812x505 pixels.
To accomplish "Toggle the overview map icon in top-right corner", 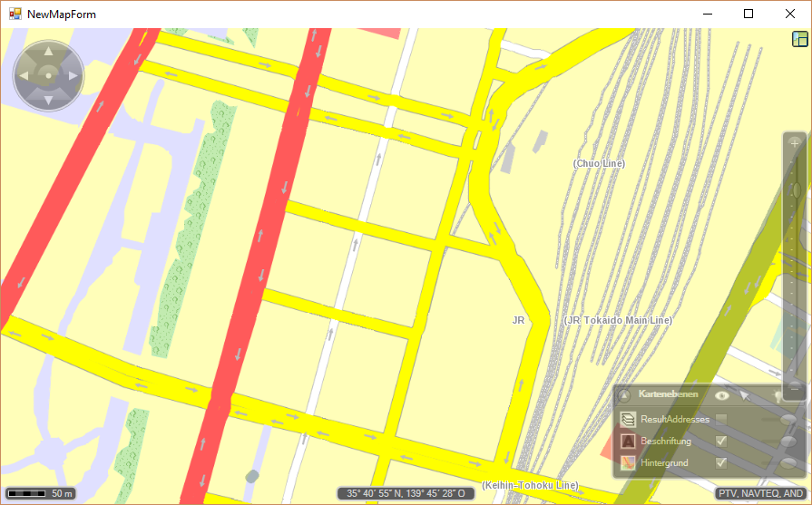I will pyautogui.click(x=799, y=39).
